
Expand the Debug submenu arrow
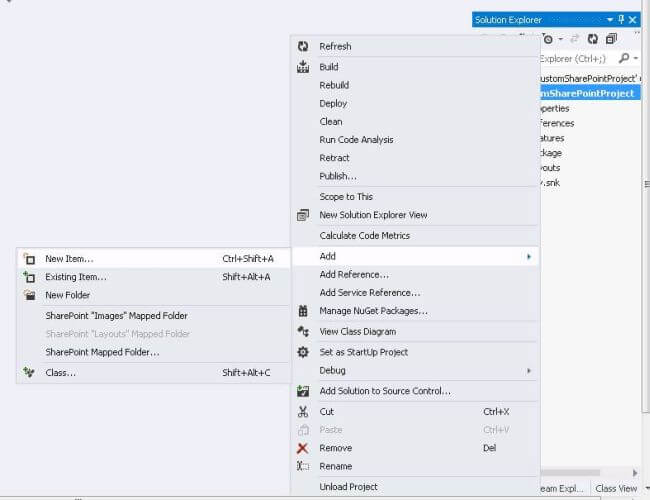click(528, 371)
